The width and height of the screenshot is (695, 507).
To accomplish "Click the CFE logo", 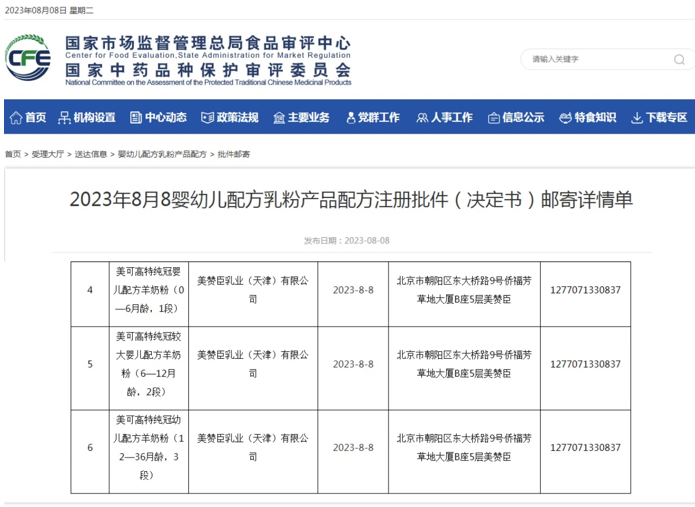I will coord(28,58).
